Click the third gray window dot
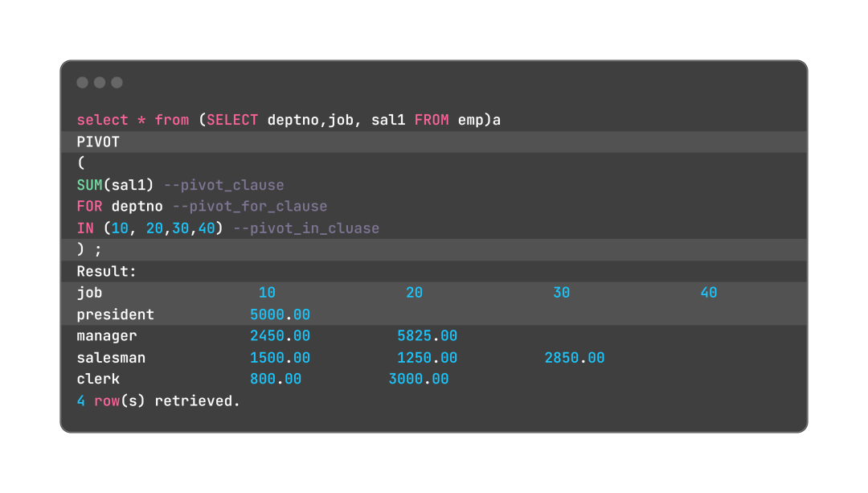The height and width of the screenshot is (493, 868). pos(117,83)
